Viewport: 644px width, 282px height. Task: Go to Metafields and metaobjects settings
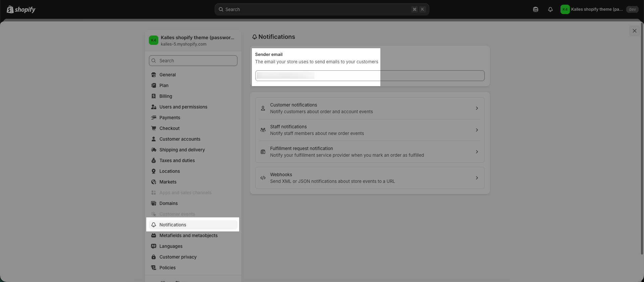coord(188,235)
